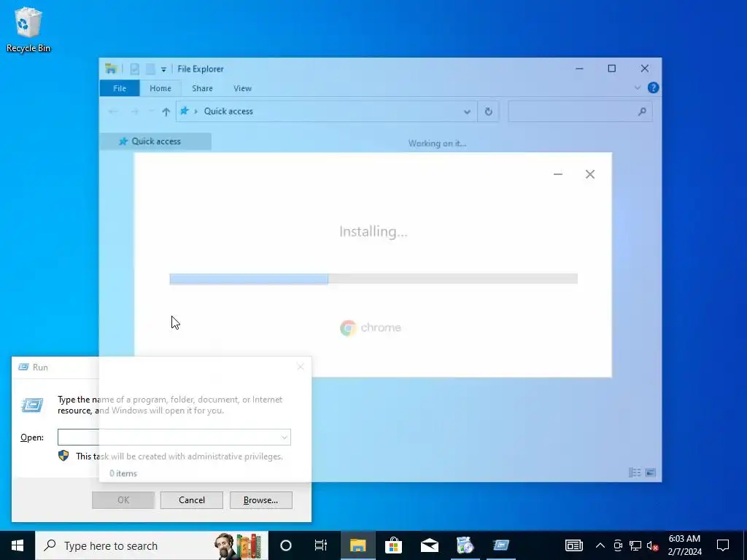The width and height of the screenshot is (747, 560).
Task: Open News and interests taskbar icon
Action: pyautogui.click(x=573, y=545)
